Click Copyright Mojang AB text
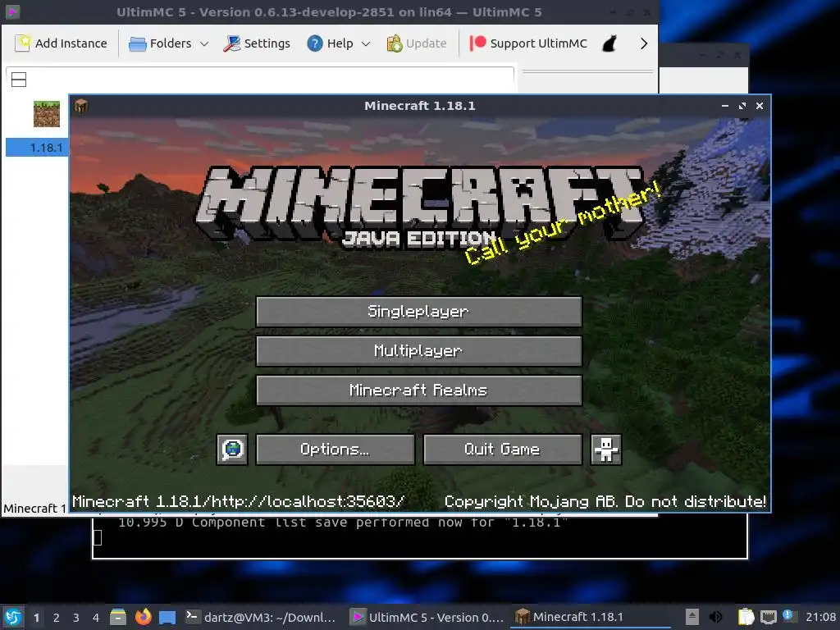 pos(605,502)
